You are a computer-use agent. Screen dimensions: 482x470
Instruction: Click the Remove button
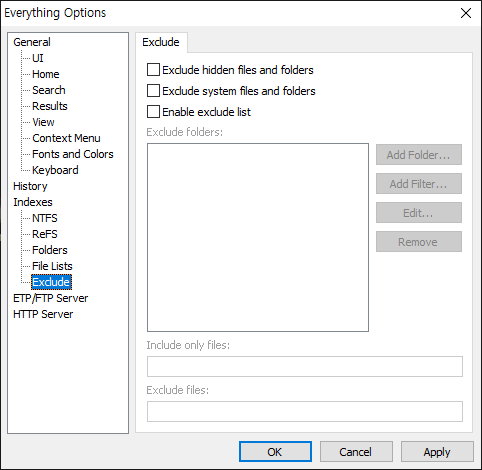419,242
